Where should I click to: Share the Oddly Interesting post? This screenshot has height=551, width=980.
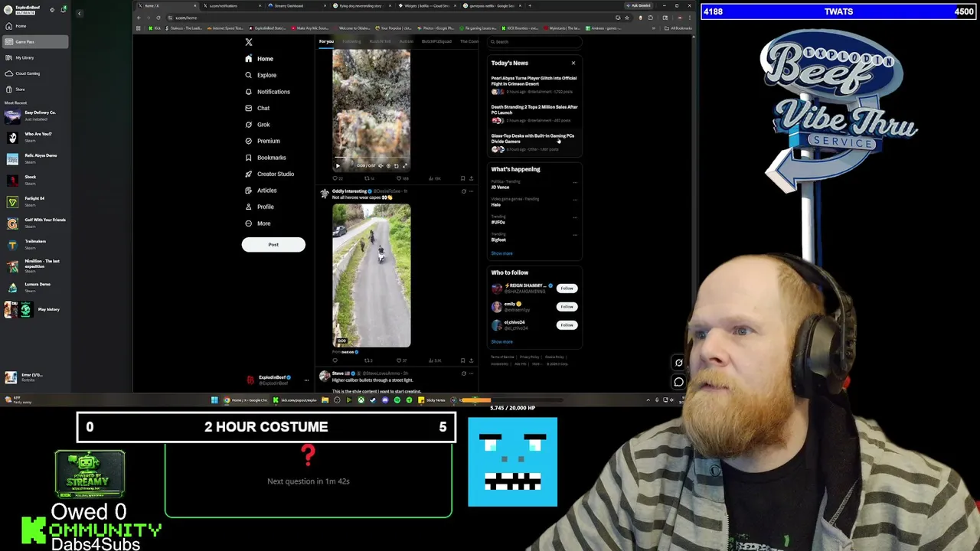click(x=471, y=360)
